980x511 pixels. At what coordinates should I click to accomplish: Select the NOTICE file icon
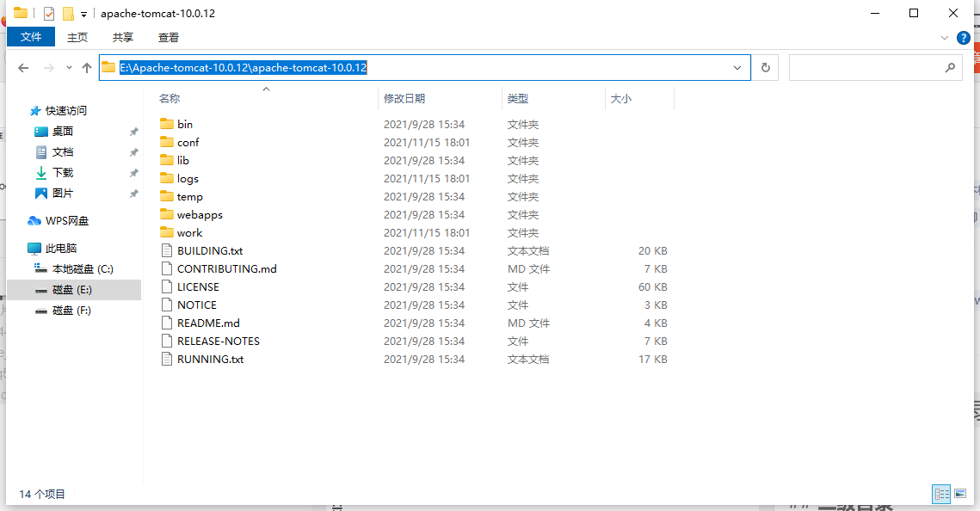coord(166,305)
